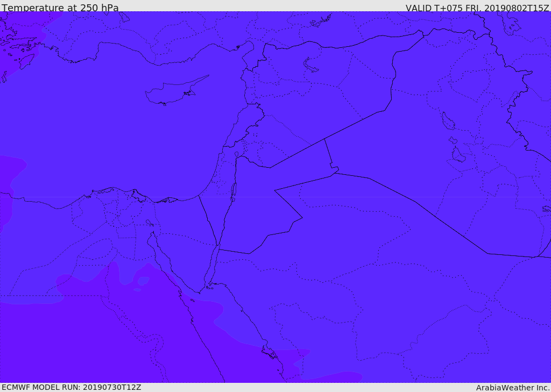551x392 pixels.
Task: Click the 'VALID T+075 FRI. 20190802T15Z' timestamp
Action: [477, 8]
